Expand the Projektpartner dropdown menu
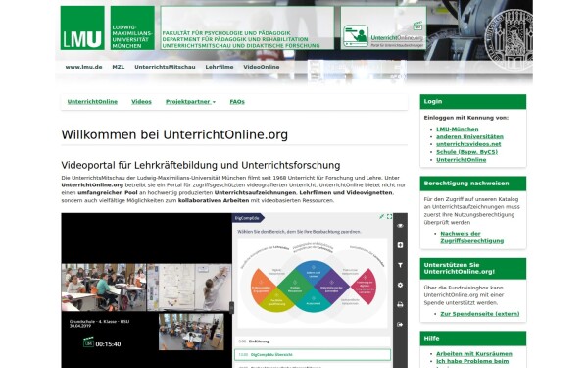The height and width of the screenshot is (368, 588). click(190, 102)
